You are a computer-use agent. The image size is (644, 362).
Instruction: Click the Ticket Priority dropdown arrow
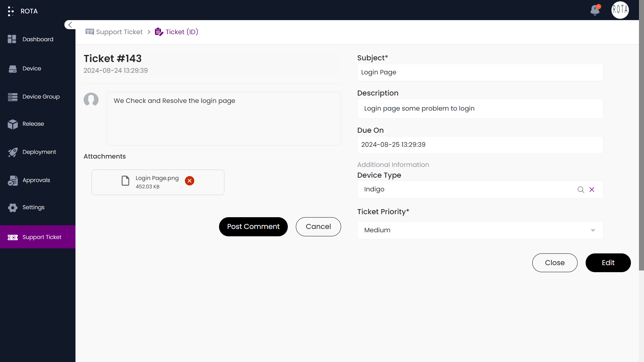(593, 231)
